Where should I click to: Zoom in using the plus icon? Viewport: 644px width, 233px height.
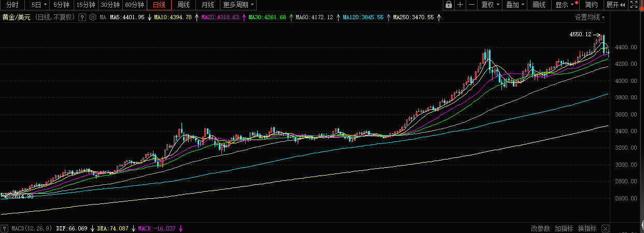click(460, 5)
